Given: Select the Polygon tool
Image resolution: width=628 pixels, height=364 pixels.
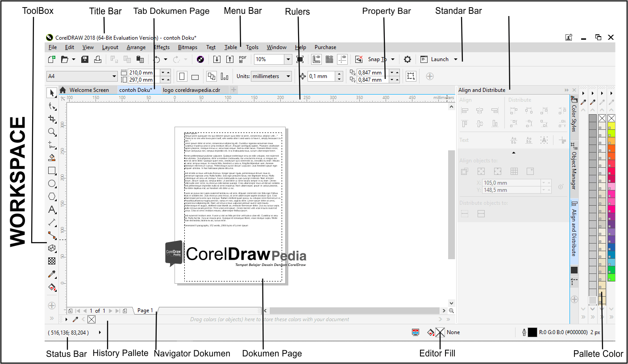Looking at the screenshot, I should [x=52, y=196].
